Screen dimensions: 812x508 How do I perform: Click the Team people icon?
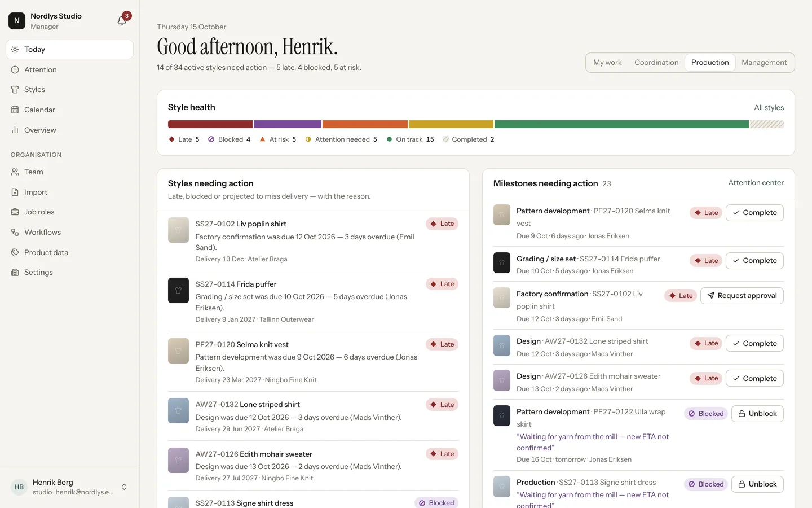point(15,172)
